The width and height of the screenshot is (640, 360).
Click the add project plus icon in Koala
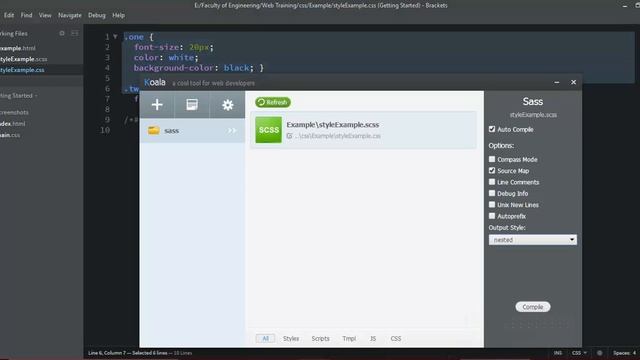click(157, 105)
